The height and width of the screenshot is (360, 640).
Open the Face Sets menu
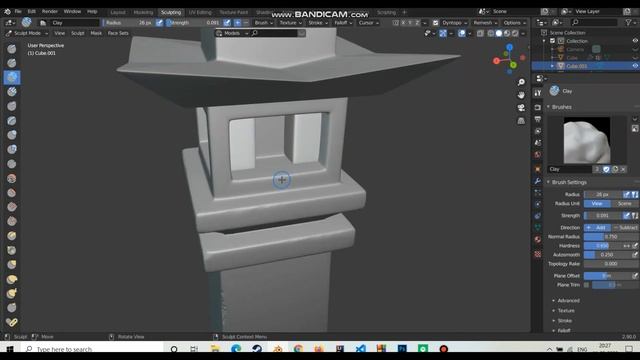(x=118, y=33)
